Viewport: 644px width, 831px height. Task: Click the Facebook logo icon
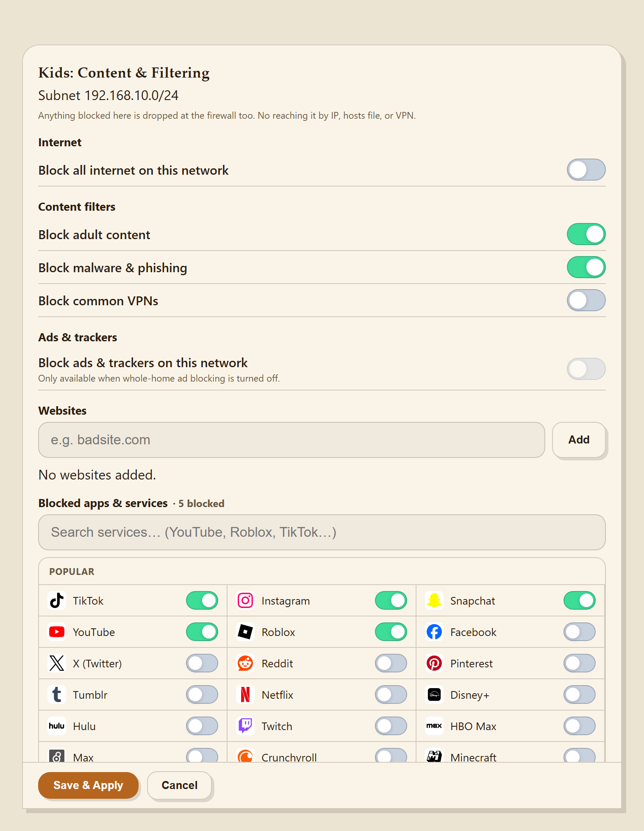[434, 632]
